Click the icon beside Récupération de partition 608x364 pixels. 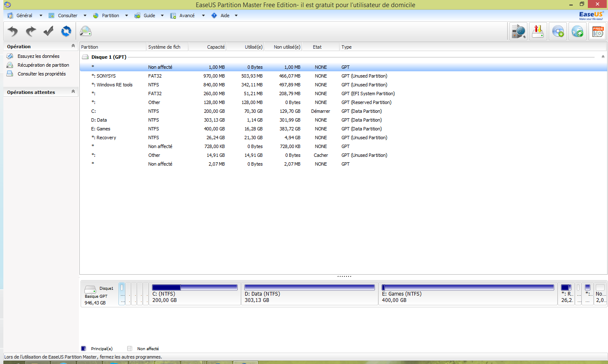[10, 65]
